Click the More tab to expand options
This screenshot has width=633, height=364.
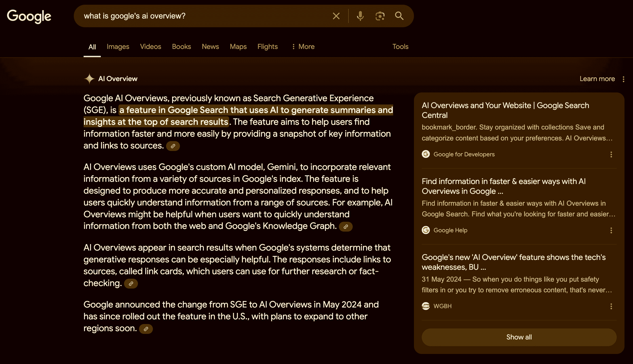[x=303, y=46]
